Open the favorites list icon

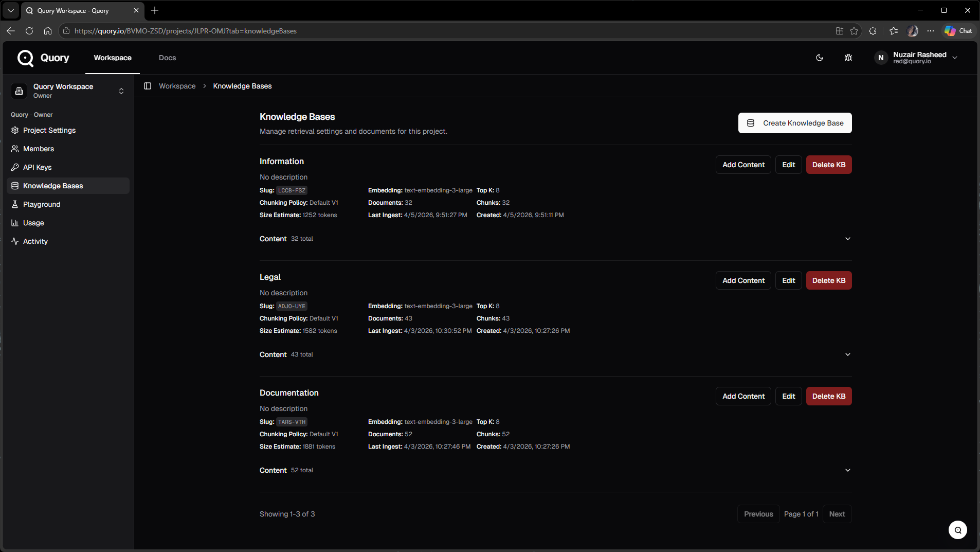894,31
